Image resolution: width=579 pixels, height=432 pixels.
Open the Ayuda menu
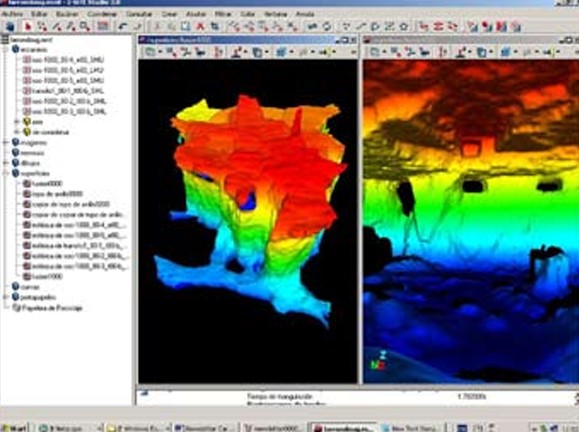pyautogui.click(x=305, y=14)
